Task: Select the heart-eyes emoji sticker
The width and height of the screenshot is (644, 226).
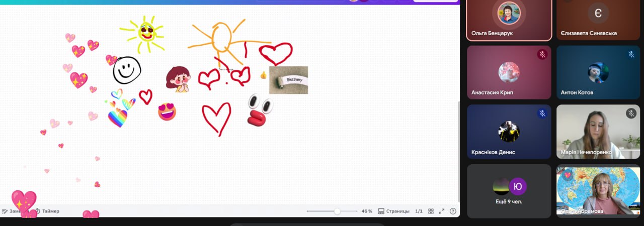Action: [x=167, y=111]
